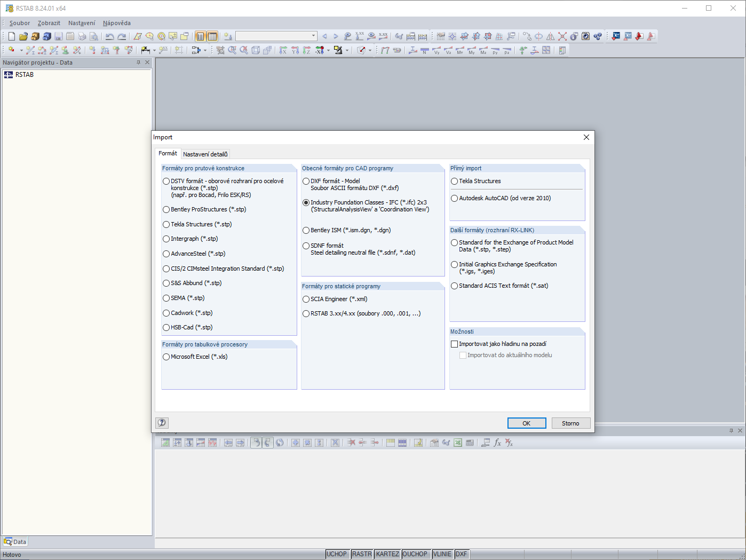Image resolution: width=746 pixels, height=560 pixels.
Task: Click the blue info sphere icon in top toolbar
Action: pyautogui.click(x=574, y=36)
